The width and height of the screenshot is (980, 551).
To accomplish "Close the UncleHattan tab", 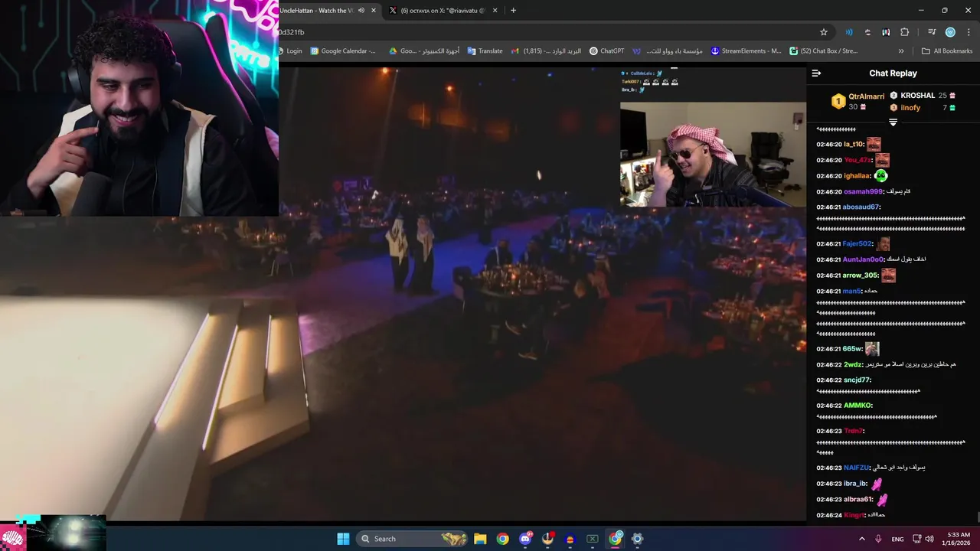I will pos(374,11).
